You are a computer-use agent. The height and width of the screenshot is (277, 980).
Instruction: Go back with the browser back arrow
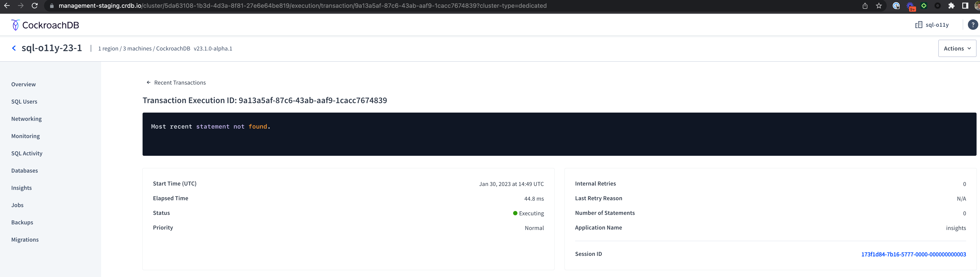tap(7, 6)
